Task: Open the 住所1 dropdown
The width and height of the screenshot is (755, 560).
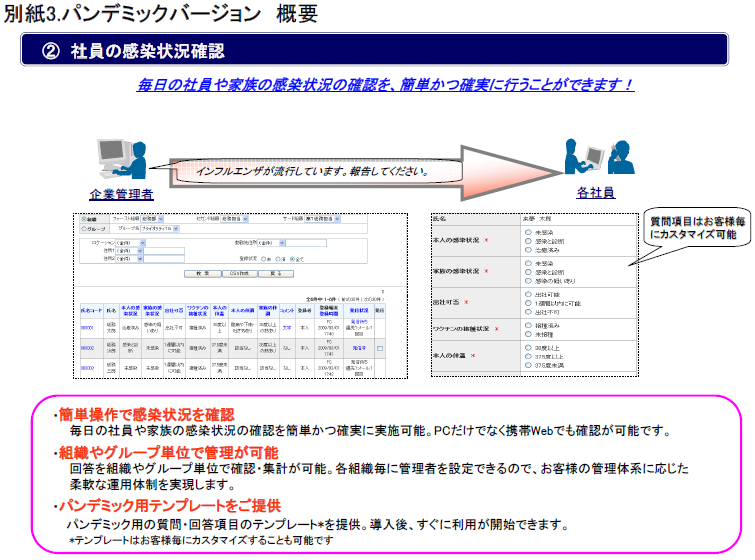Action: point(129,251)
